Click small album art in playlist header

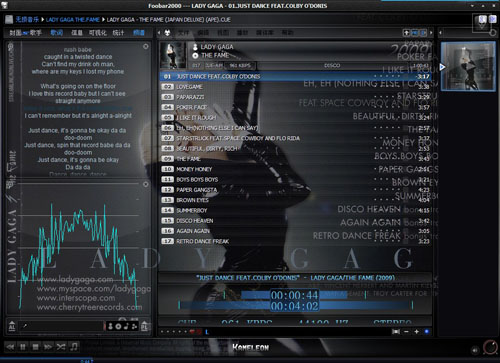pos(173,55)
